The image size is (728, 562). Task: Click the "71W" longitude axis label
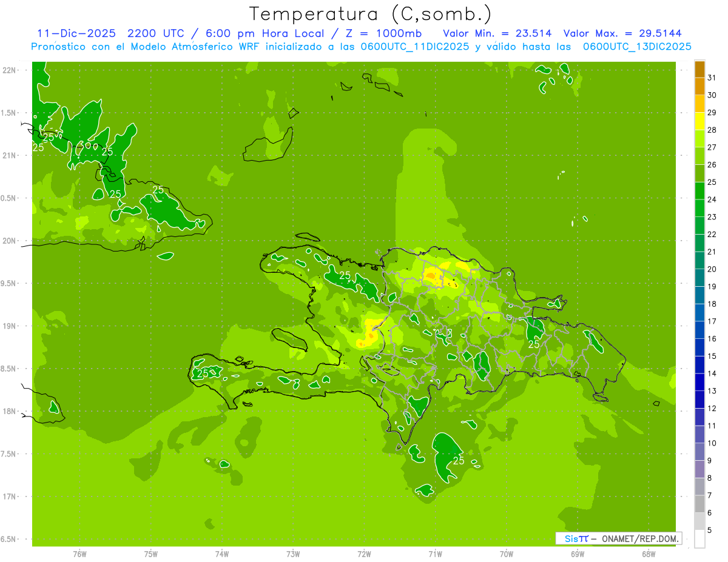tap(435, 554)
